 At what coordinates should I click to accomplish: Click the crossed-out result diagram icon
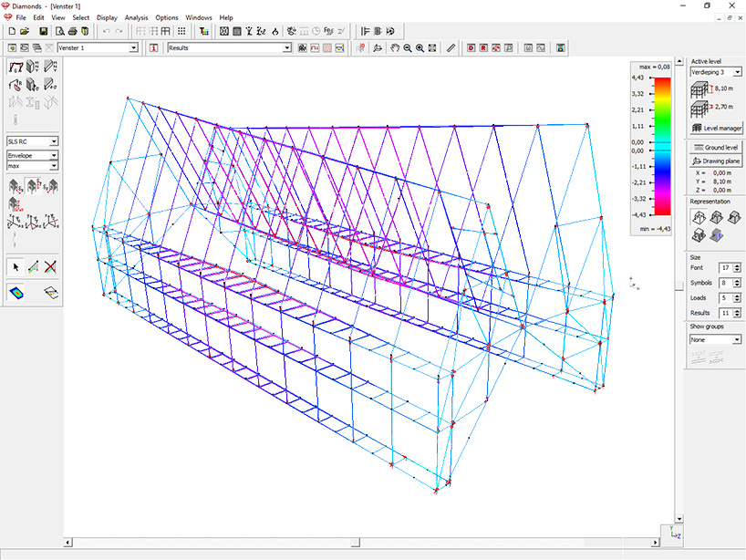click(x=50, y=267)
